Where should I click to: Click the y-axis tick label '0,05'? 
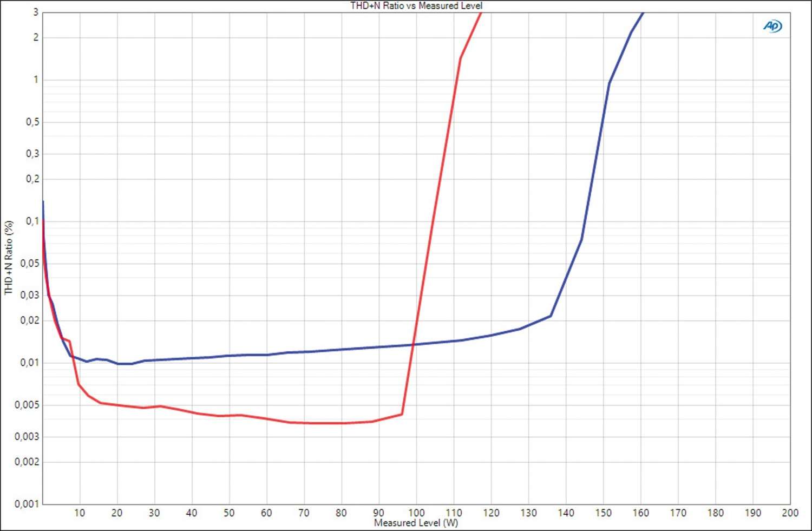(30, 264)
